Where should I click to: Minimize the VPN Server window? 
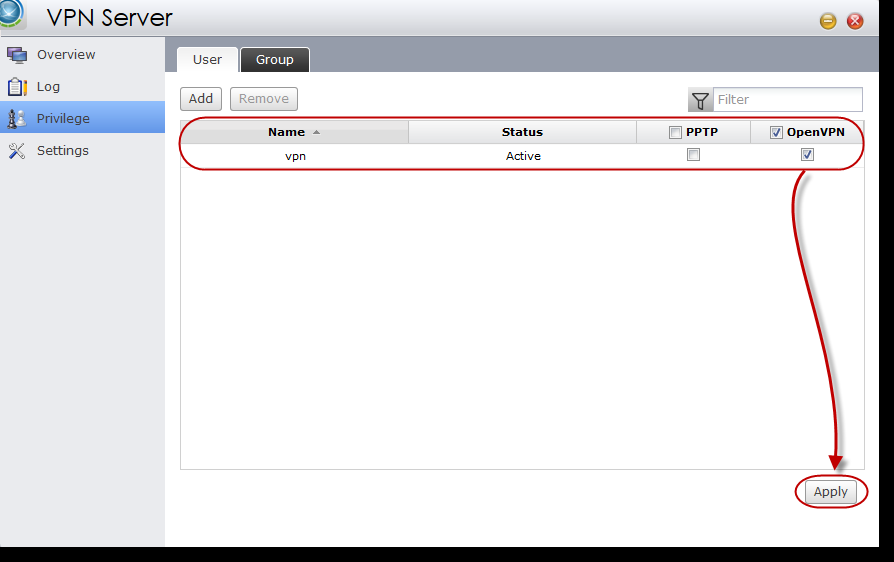[828, 21]
